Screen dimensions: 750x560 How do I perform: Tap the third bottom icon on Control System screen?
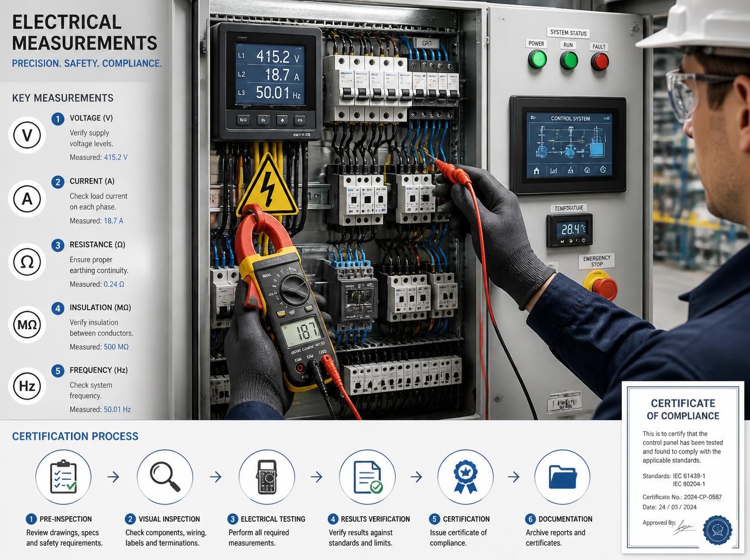(570, 170)
